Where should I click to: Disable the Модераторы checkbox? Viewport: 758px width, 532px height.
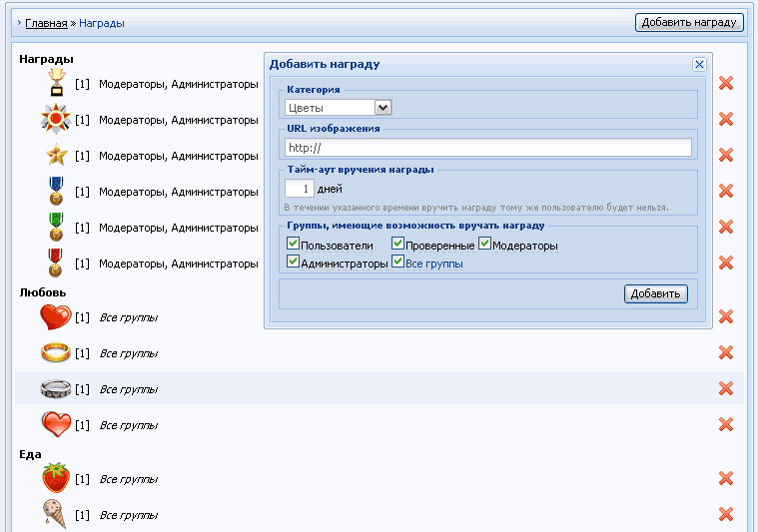point(485,245)
